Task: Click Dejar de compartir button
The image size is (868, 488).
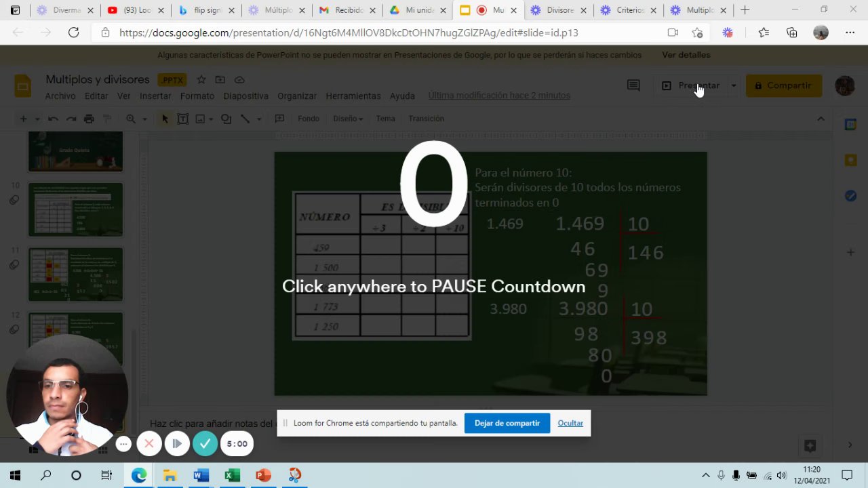Action: pos(507,423)
